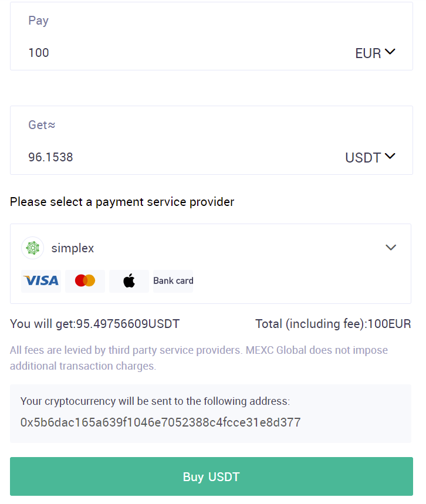Click the Bank card badge
The image size is (426, 504).
click(x=173, y=281)
